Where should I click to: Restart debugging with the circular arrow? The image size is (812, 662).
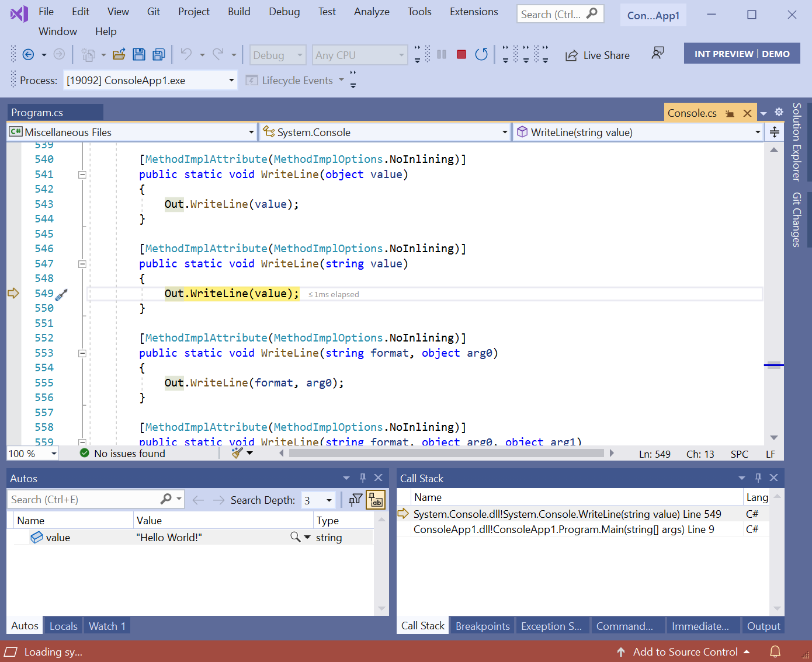click(481, 54)
